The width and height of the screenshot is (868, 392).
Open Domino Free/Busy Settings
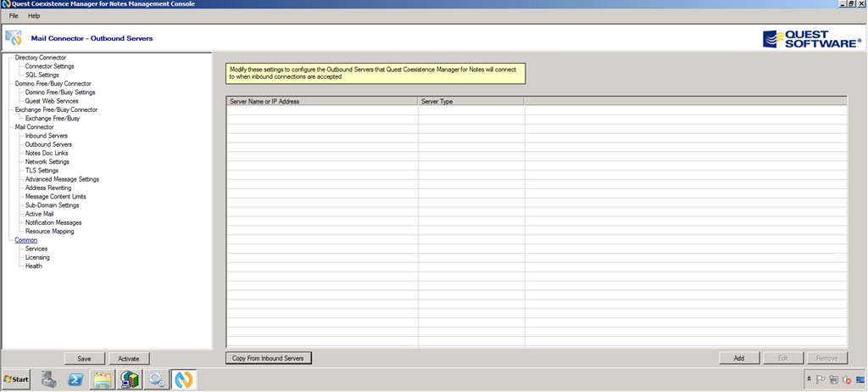(x=60, y=92)
